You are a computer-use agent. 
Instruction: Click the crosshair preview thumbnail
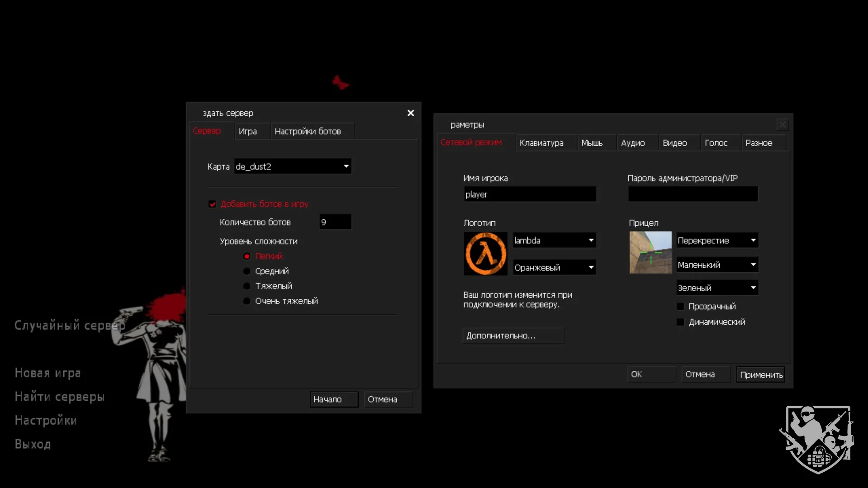650,252
